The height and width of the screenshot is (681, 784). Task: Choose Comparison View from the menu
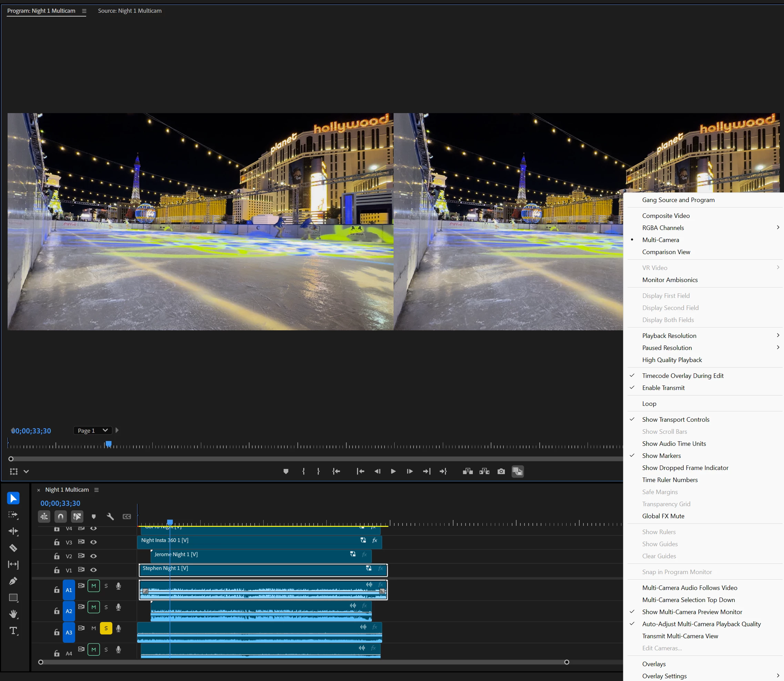pos(666,252)
